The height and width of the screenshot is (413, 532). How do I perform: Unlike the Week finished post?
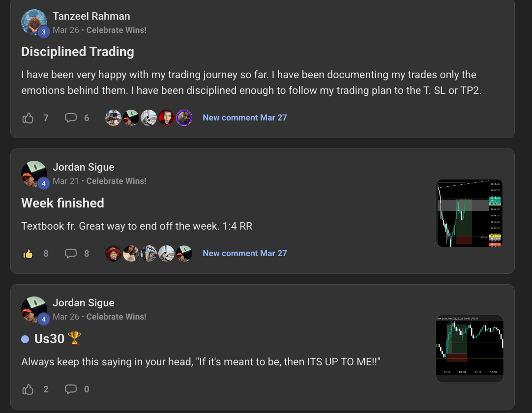(x=28, y=254)
